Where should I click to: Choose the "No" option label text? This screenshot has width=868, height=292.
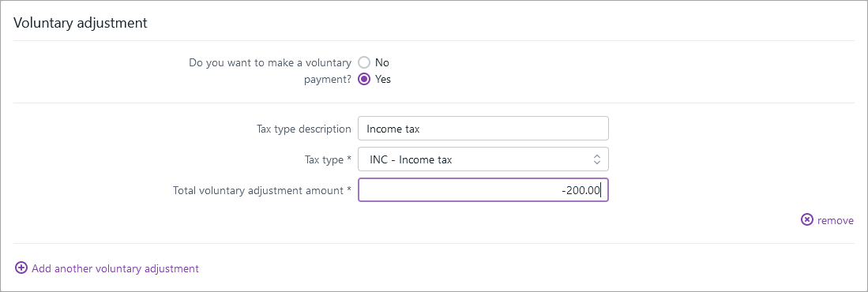[x=382, y=62]
